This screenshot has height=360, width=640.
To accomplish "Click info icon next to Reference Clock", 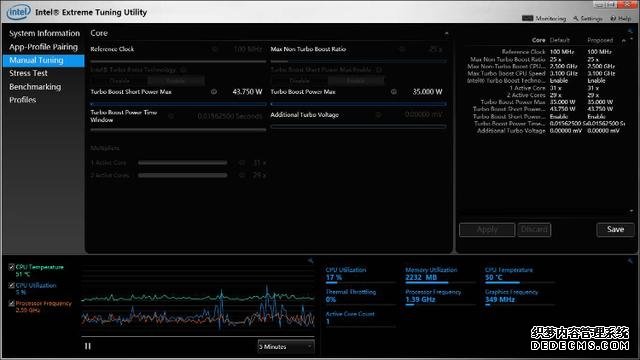I will pos(215,49).
